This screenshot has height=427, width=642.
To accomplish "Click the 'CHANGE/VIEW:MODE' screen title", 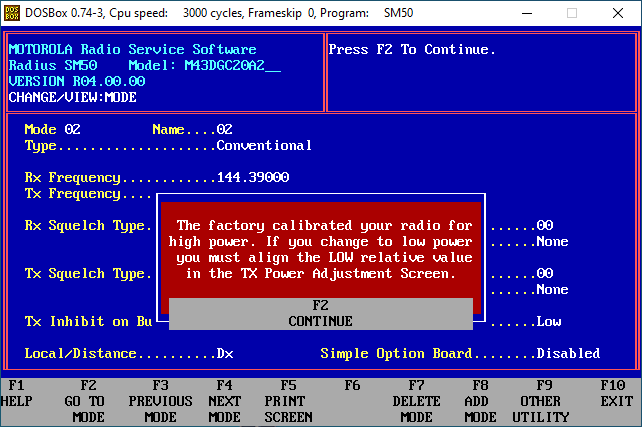I will coord(72,97).
